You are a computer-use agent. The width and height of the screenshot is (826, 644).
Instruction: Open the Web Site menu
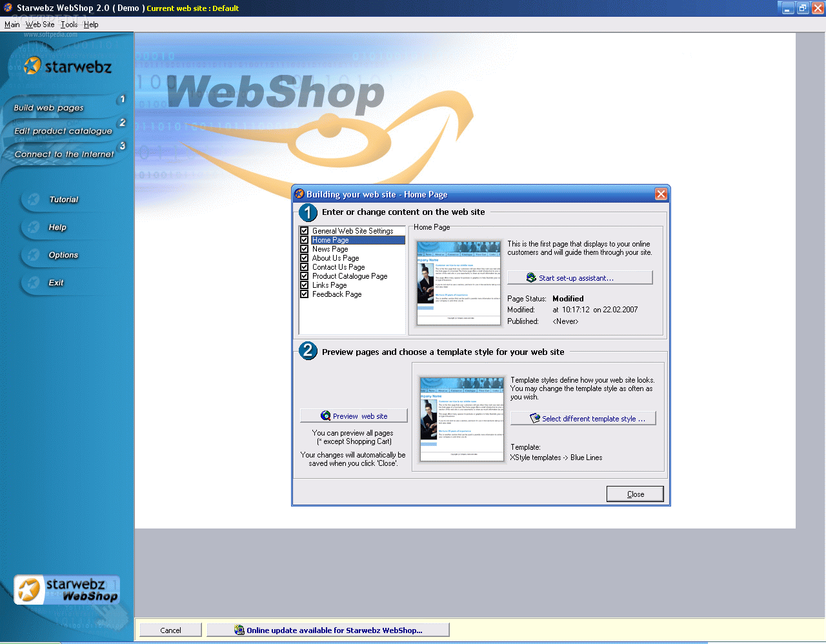pos(40,25)
